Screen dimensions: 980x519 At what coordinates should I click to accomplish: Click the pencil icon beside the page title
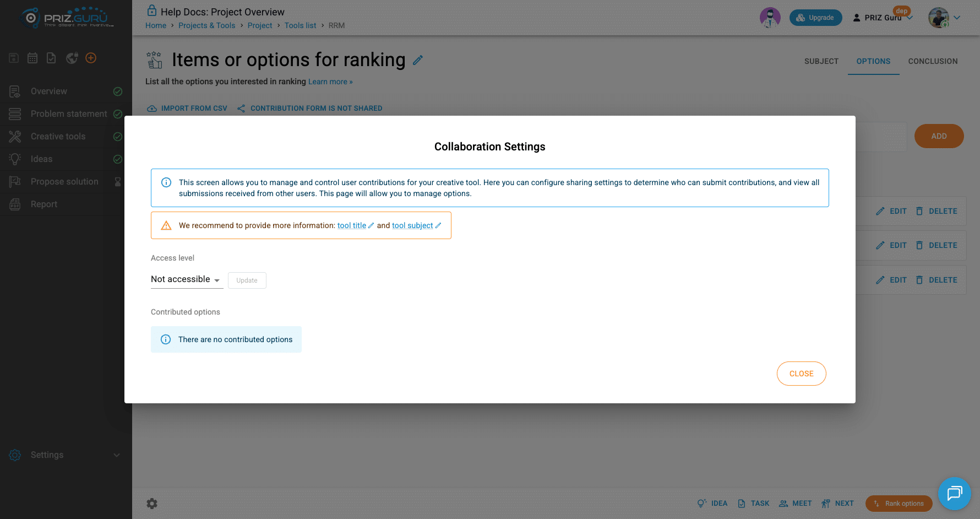418,60
